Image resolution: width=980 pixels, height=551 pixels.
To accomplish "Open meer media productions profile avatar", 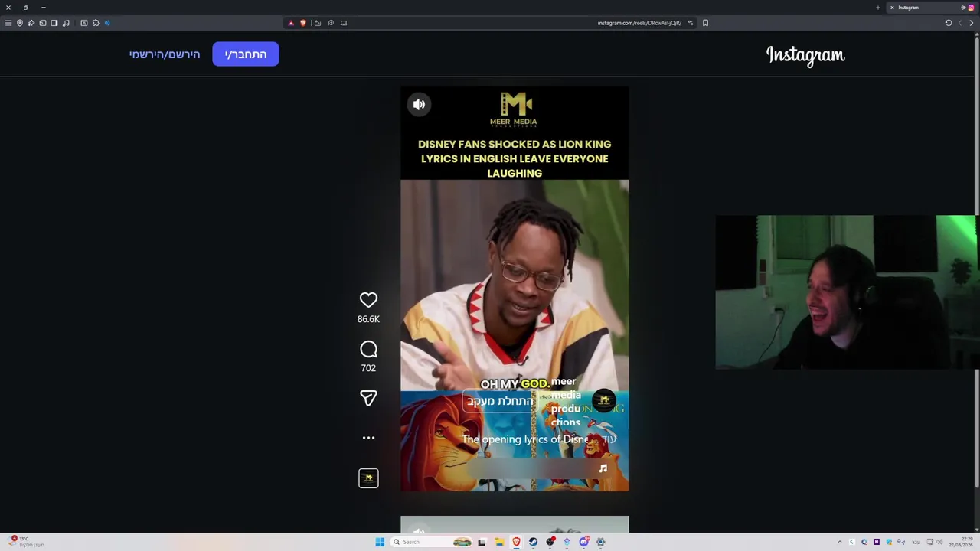I will 604,399.
